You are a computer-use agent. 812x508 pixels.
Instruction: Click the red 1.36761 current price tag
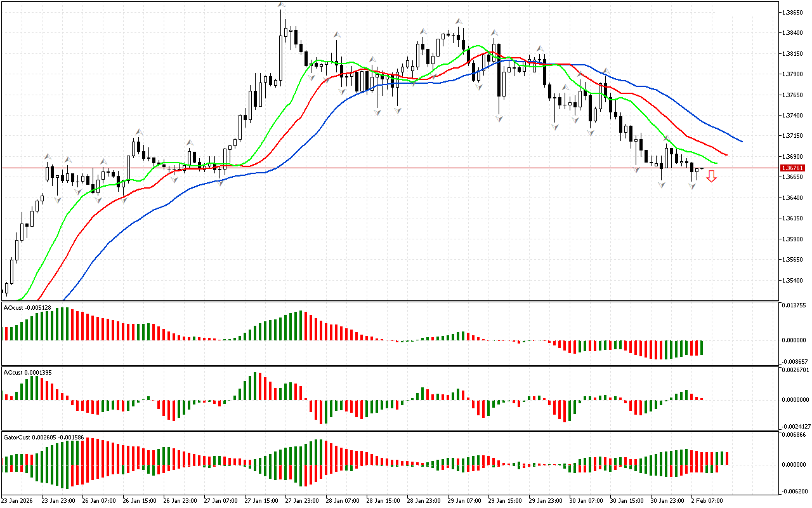pyautogui.click(x=792, y=168)
